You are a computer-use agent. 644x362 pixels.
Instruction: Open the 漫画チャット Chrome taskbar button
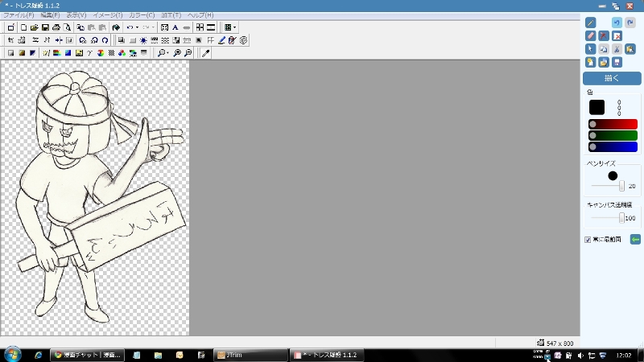pos(87,355)
